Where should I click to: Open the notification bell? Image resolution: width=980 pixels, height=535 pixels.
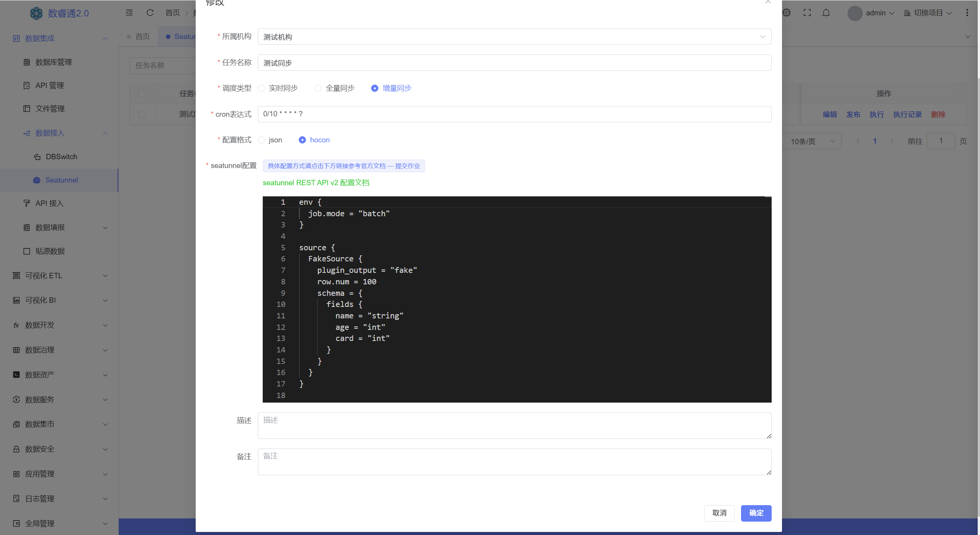pyautogui.click(x=826, y=13)
